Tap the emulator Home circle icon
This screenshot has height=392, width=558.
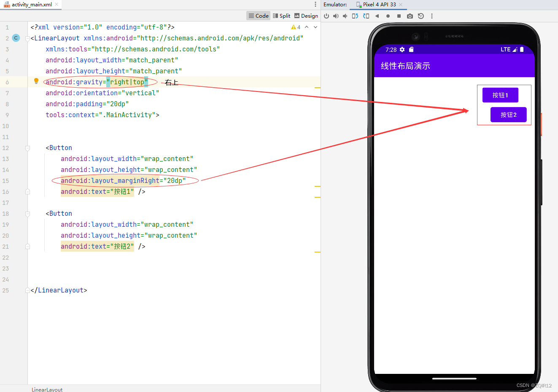pyautogui.click(x=388, y=16)
